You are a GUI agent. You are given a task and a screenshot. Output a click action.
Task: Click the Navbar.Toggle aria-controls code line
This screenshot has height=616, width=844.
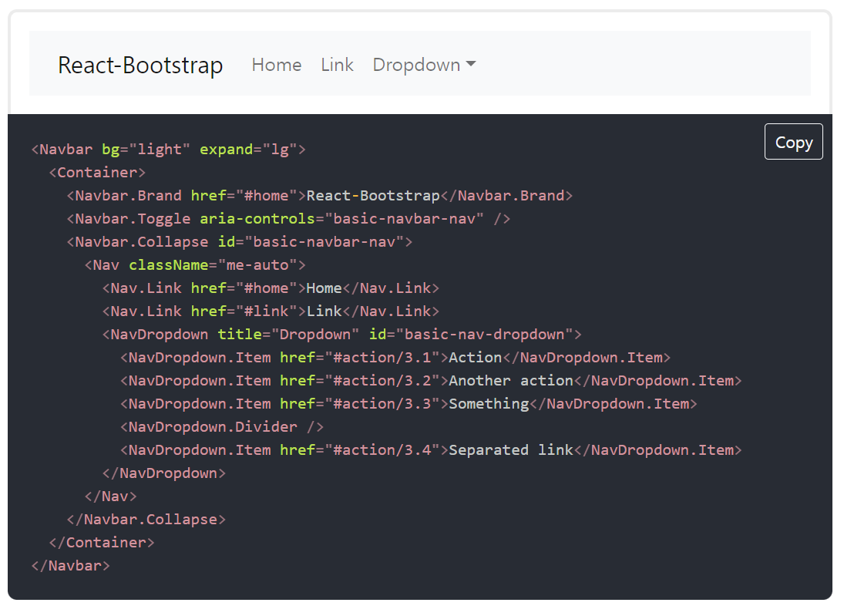[x=288, y=219]
